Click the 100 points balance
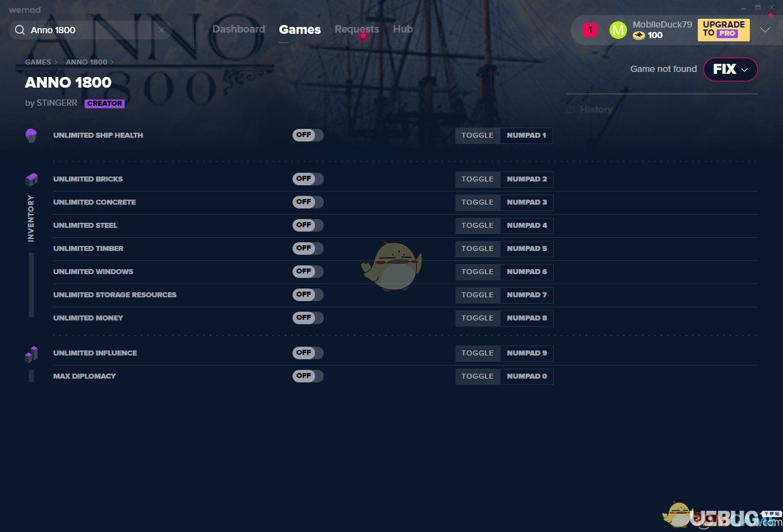Viewport: 783px width, 532px height. coord(655,35)
